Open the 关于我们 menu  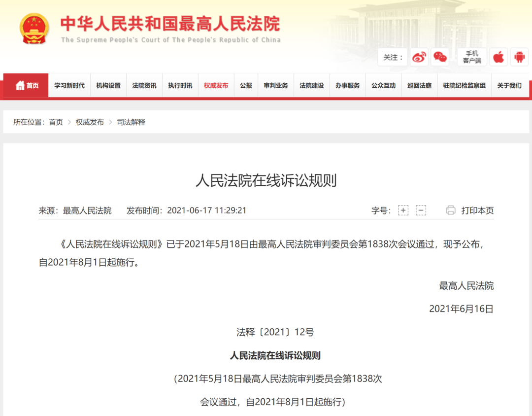tap(509, 86)
